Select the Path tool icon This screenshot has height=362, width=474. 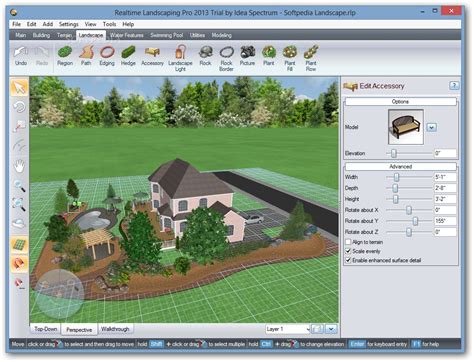click(86, 55)
